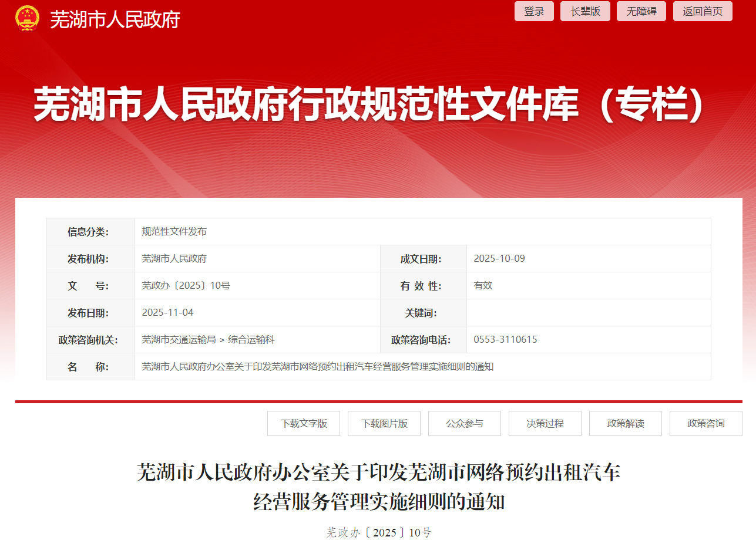
Task: Click the national emblem icon
Action: (27, 18)
